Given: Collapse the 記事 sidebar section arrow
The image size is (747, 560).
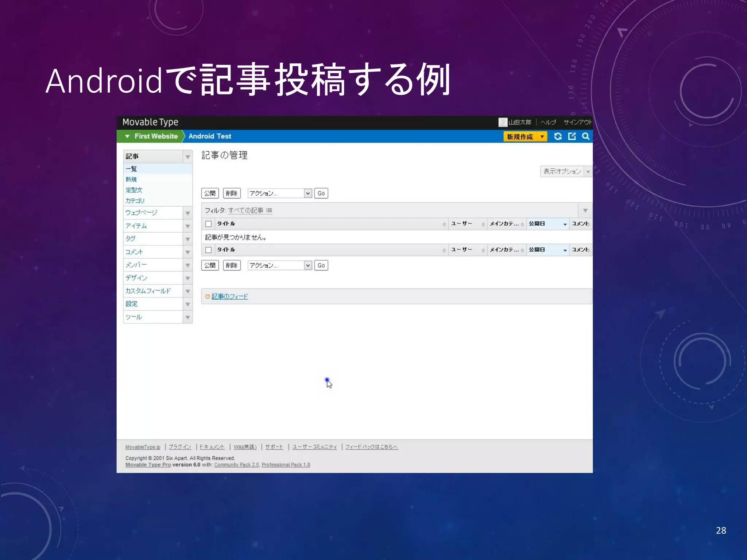Looking at the screenshot, I should (x=187, y=157).
